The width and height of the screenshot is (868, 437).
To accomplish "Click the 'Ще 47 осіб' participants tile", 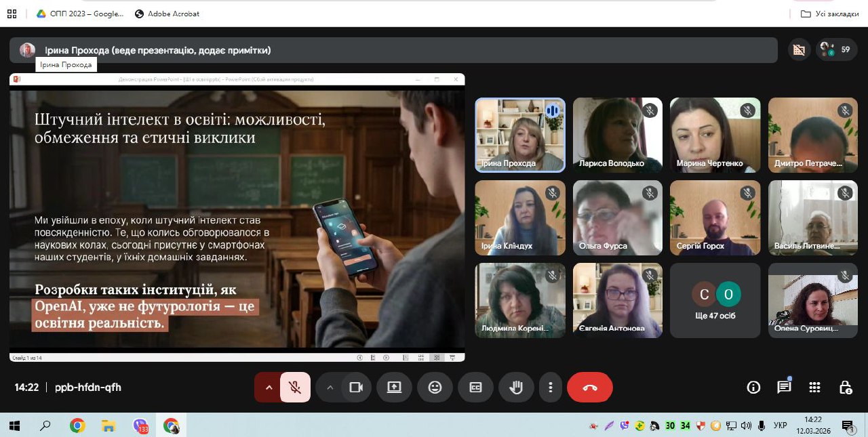I will [x=715, y=300].
